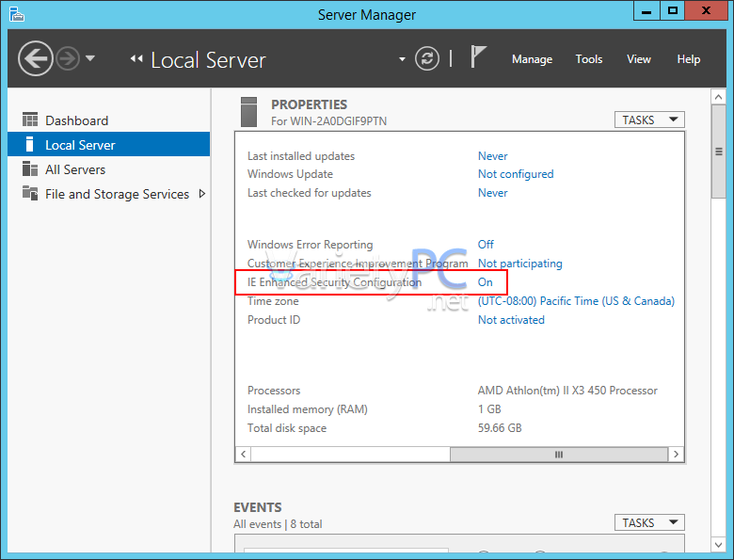This screenshot has width=734, height=560.
Task: Open the Tools menu
Action: click(x=589, y=59)
